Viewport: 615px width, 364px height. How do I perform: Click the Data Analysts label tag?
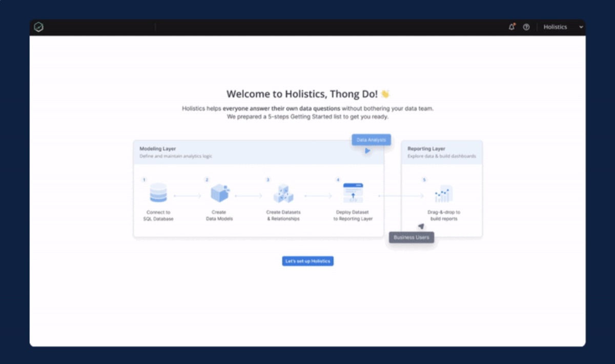[372, 140]
